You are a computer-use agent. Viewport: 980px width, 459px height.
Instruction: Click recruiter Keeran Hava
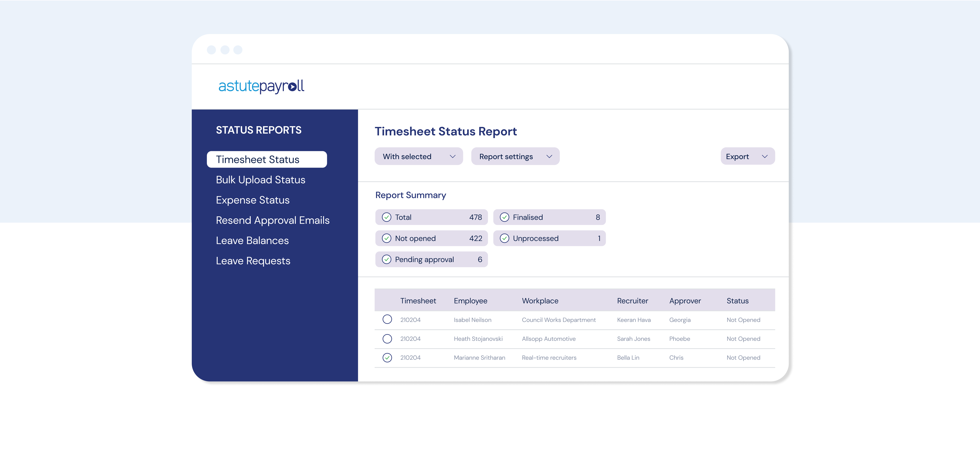634,320
